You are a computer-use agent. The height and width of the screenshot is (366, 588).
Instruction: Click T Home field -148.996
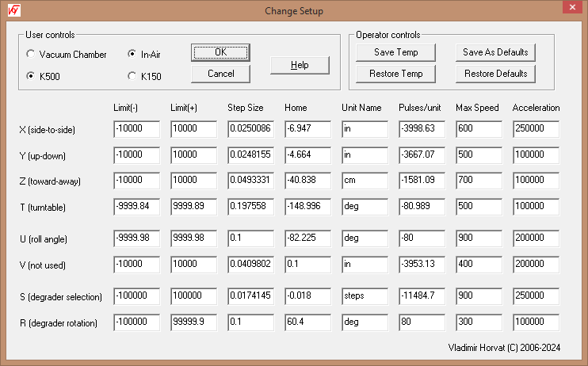pos(308,207)
